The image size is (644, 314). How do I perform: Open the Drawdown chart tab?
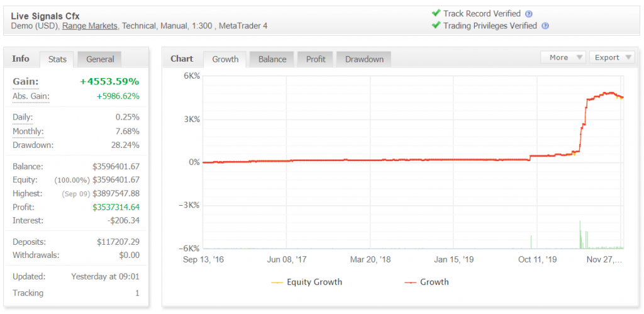tap(364, 59)
